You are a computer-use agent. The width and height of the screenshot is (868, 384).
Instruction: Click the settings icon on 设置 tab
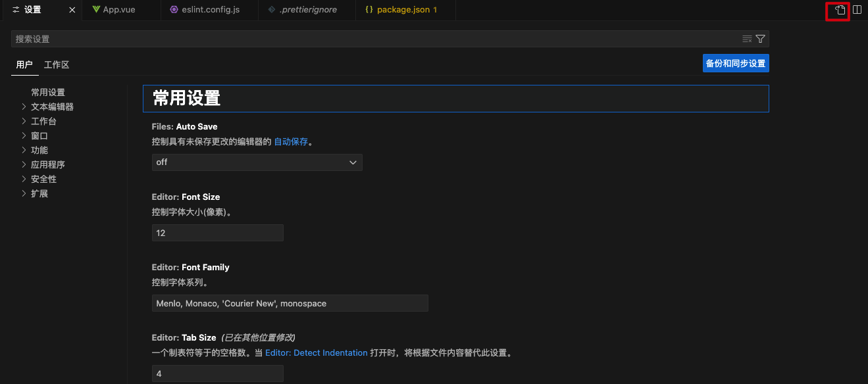coord(16,10)
